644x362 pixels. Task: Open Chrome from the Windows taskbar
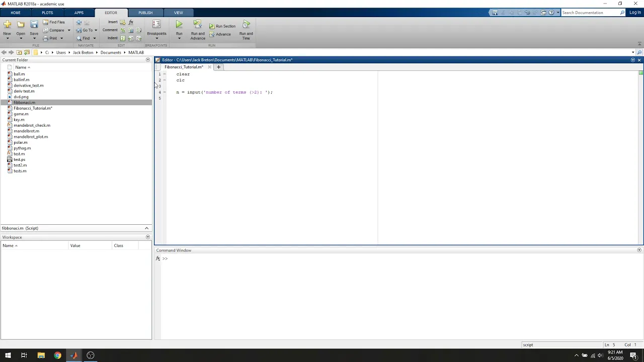point(57,355)
